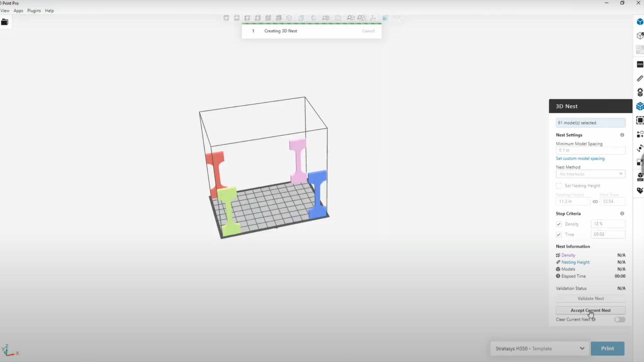Toggle the Density stop criteria checkbox
The height and width of the screenshot is (362, 644).
[558, 224]
